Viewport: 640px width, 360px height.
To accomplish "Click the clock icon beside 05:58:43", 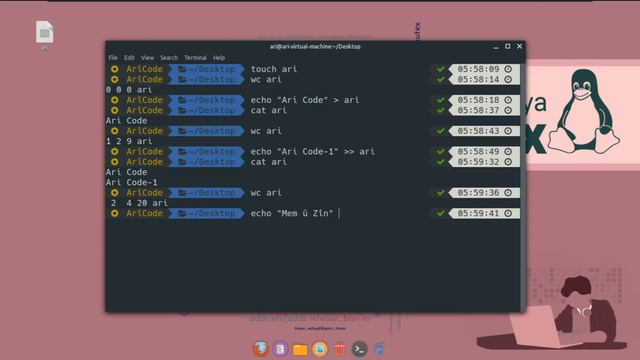I will click(508, 131).
